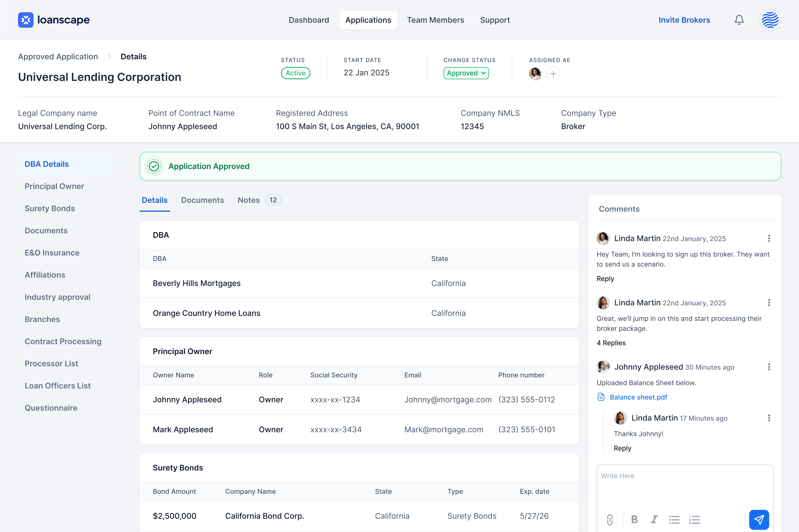Select Surety Bonds in the sidebar

point(50,208)
